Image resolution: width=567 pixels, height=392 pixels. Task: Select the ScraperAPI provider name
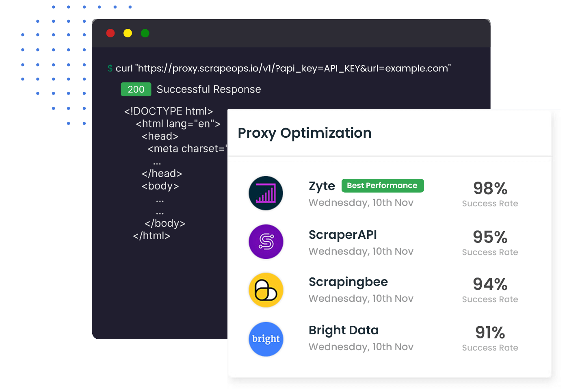(x=342, y=235)
